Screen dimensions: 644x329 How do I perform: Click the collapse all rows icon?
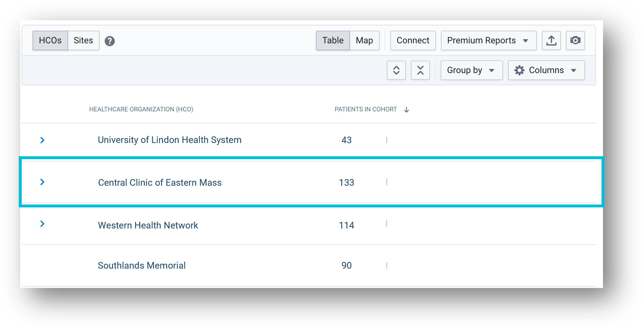point(420,70)
